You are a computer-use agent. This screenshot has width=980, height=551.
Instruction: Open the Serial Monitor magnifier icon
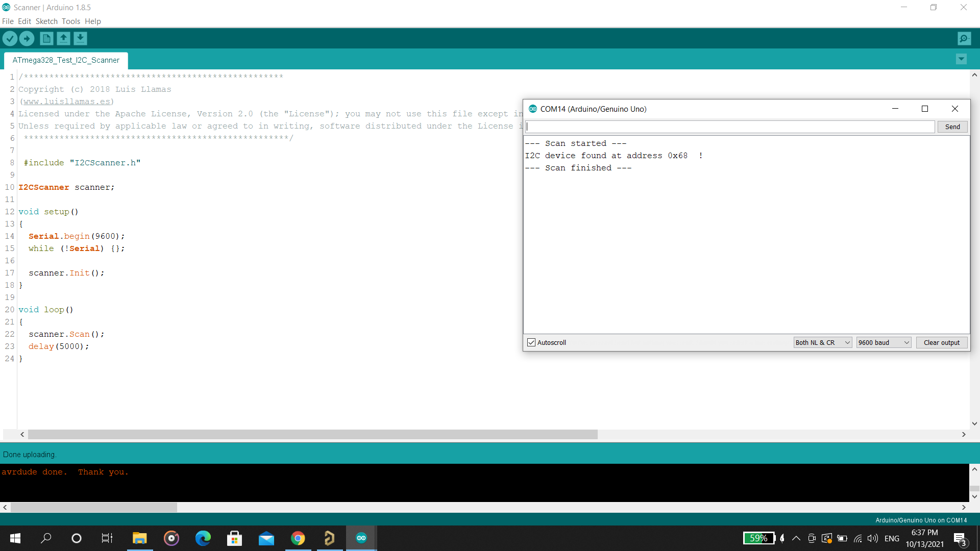pos(964,38)
